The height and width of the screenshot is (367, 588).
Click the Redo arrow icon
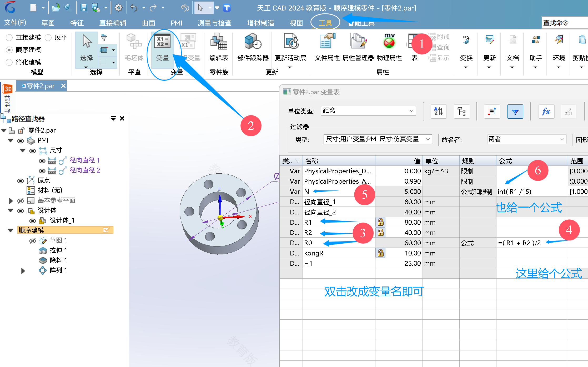pyautogui.click(x=153, y=8)
